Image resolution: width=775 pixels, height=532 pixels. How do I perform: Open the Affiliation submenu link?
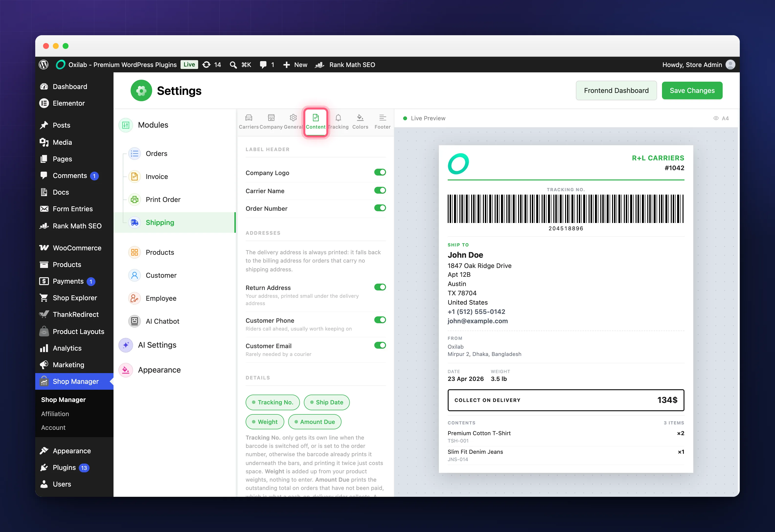55,414
